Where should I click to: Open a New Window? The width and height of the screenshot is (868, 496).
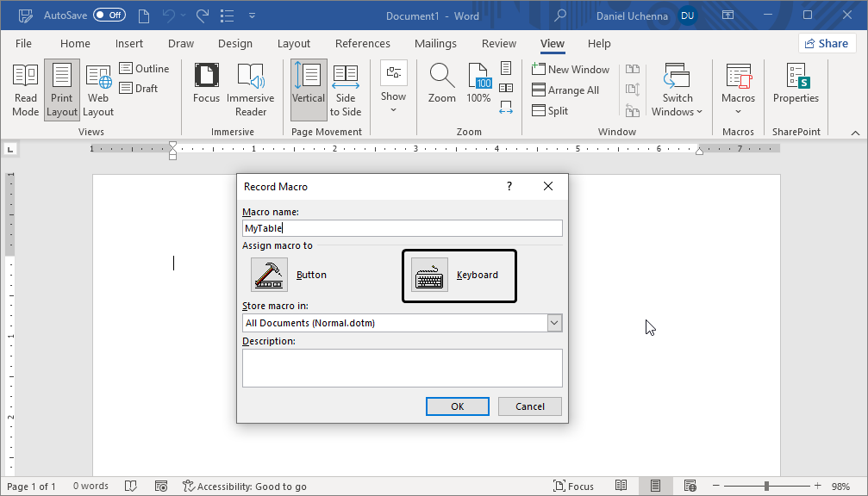pos(571,68)
